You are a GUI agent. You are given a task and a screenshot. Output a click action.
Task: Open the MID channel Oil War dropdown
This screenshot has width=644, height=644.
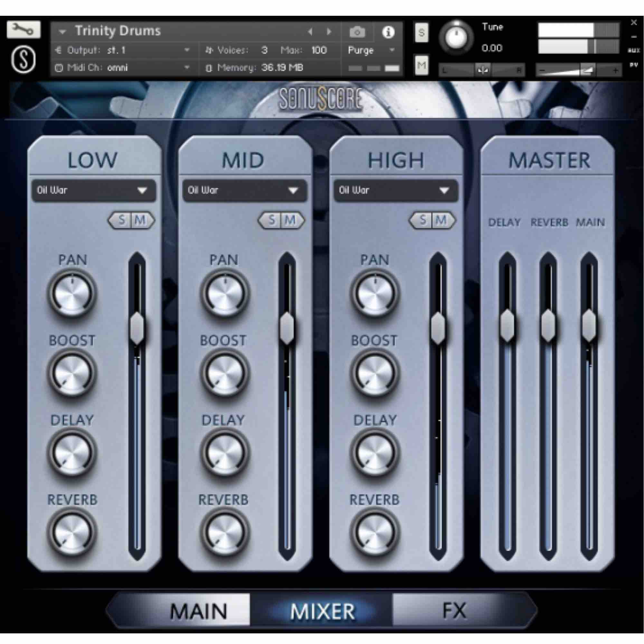(x=245, y=190)
